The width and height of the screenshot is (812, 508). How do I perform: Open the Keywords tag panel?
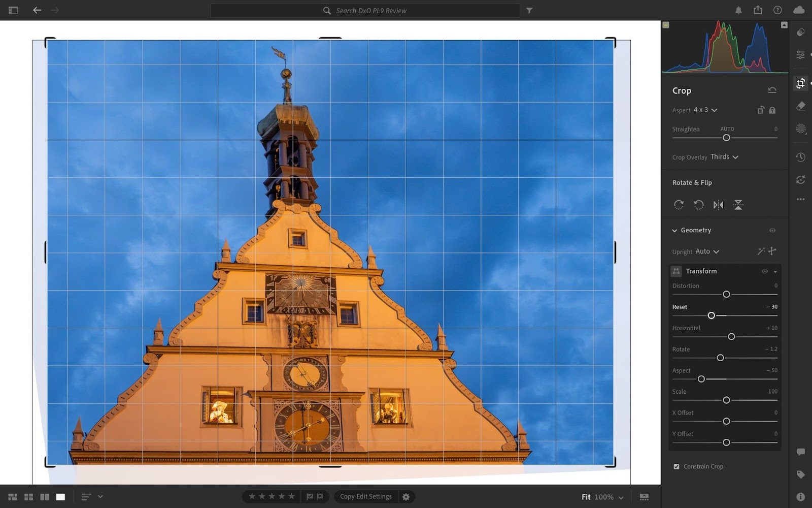pyautogui.click(x=801, y=474)
